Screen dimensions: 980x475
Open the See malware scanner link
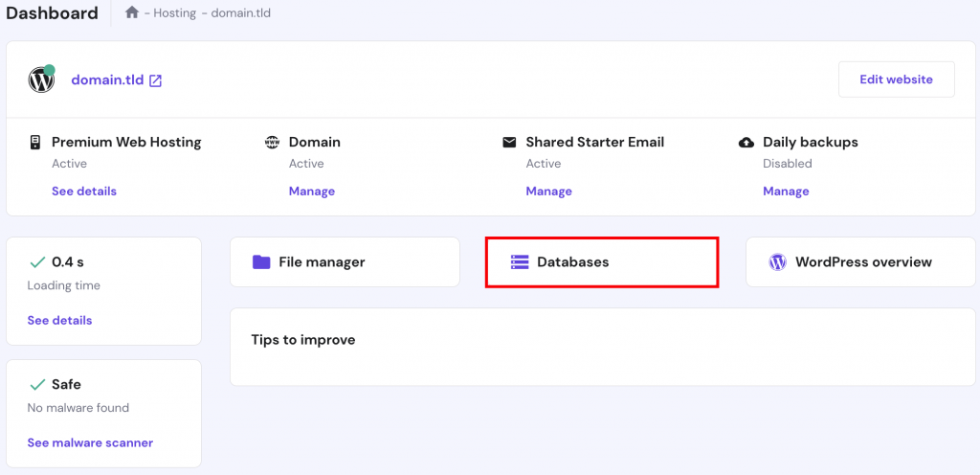[x=90, y=443]
